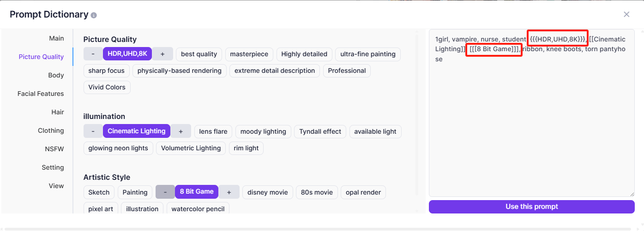This screenshot has width=644, height=231.
Task: Switch to the Clothing category
Action: [x=51, y=130]
